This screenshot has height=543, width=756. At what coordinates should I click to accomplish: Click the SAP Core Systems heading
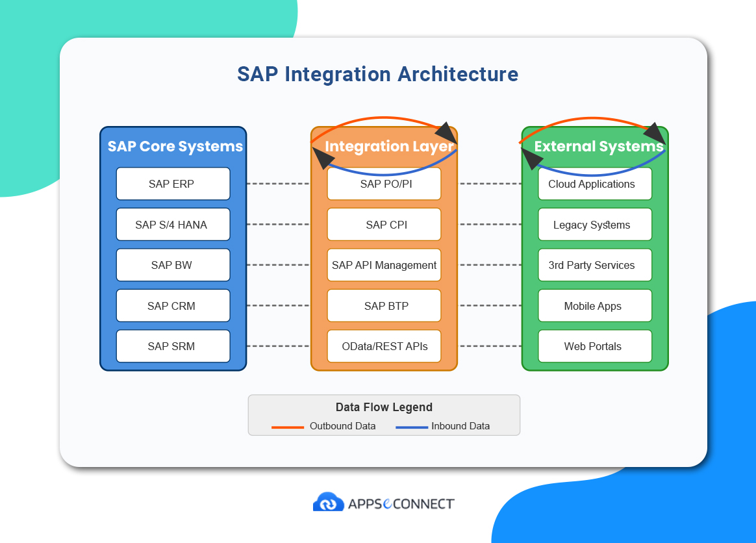click(175, 146)
